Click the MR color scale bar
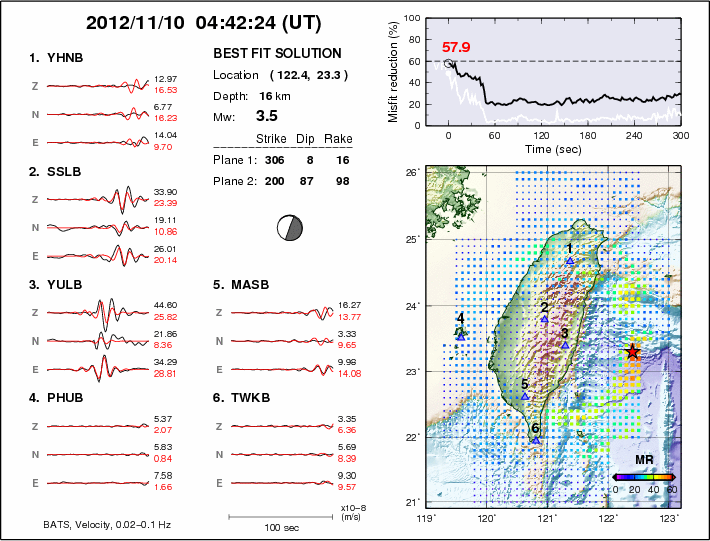710x541 pixels. (645, 477)
